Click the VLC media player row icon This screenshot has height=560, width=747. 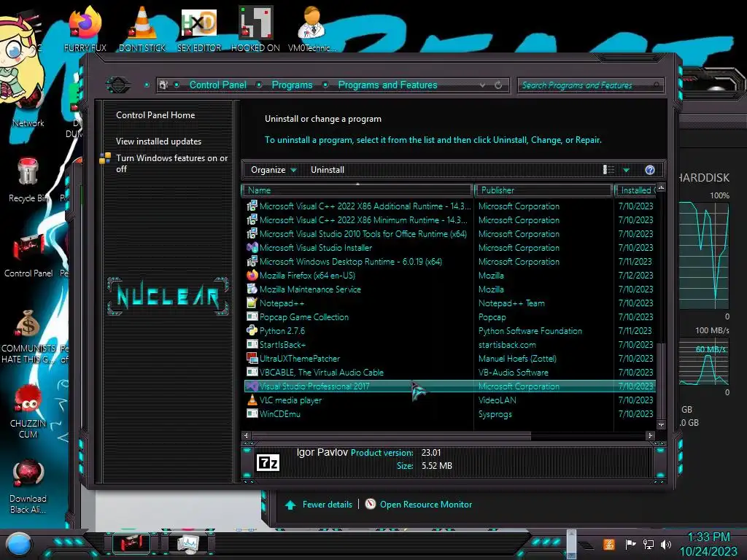(x=252, y=400)
